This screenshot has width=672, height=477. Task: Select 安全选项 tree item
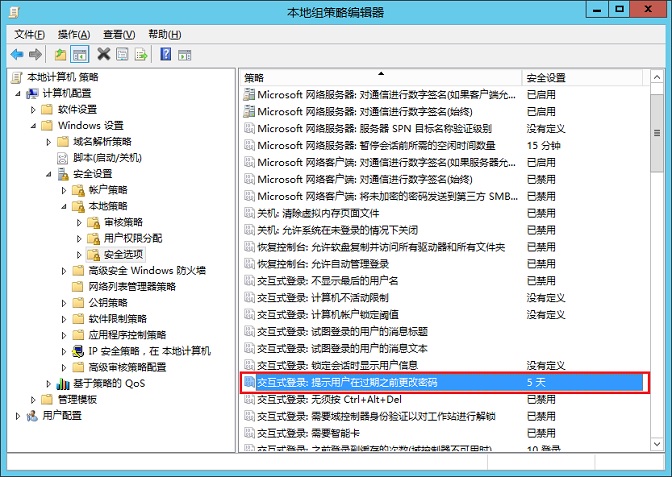coord(123,255)
